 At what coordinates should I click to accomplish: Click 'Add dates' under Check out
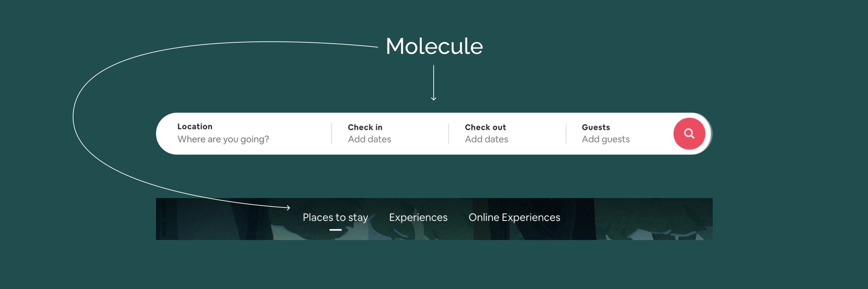tap(486, 139)
